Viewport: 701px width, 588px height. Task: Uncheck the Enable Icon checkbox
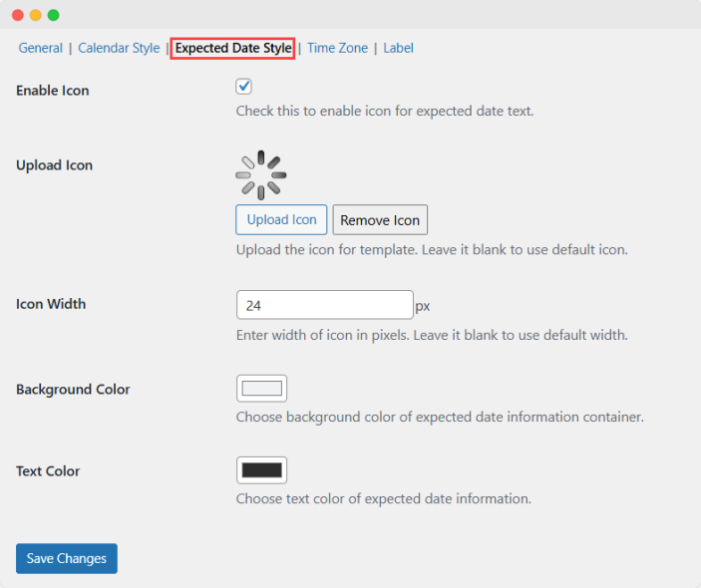(243, 87)
